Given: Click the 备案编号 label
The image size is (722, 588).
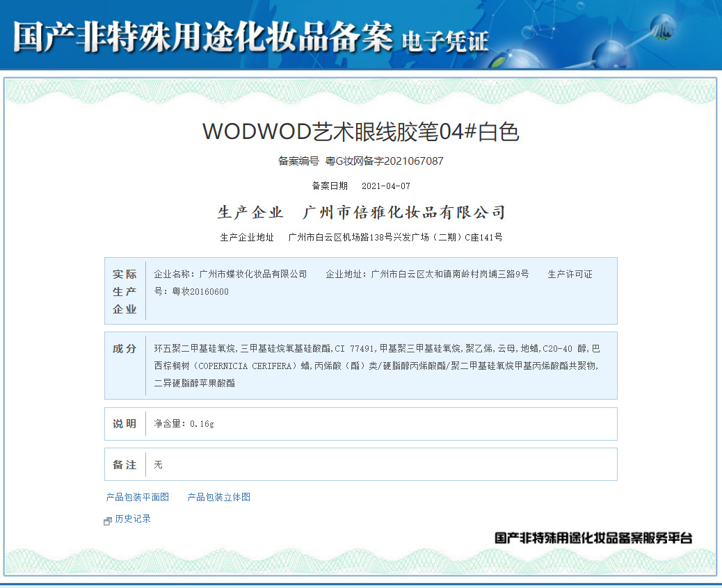Looking at the screenshot, I should (x=298, y=161).
